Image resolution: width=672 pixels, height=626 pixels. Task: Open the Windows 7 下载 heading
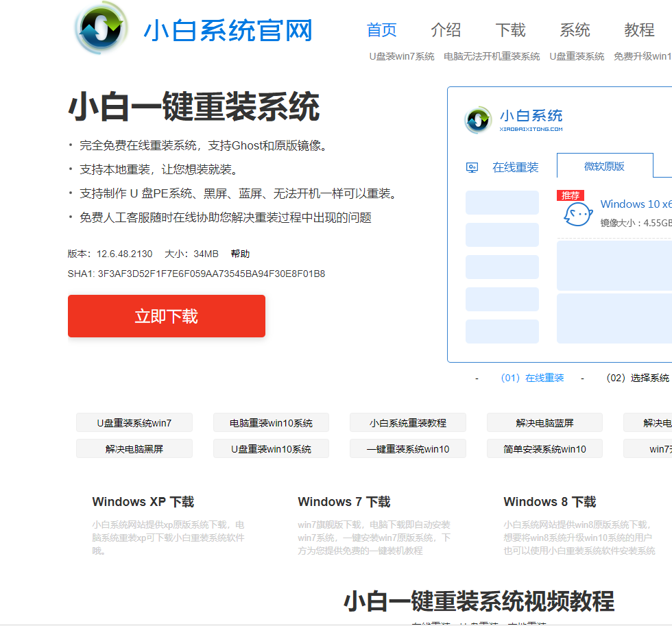344,502
